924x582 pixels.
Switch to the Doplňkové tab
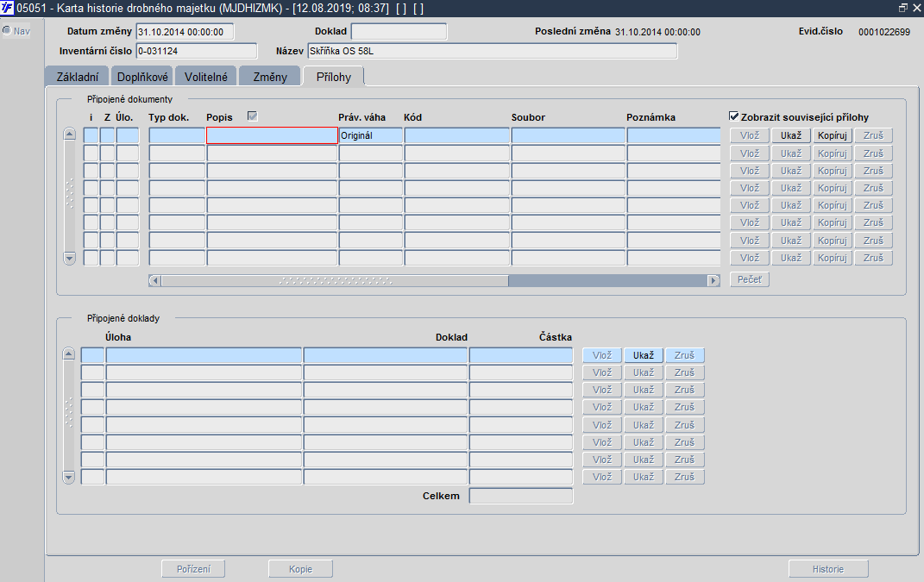[142, 77]
